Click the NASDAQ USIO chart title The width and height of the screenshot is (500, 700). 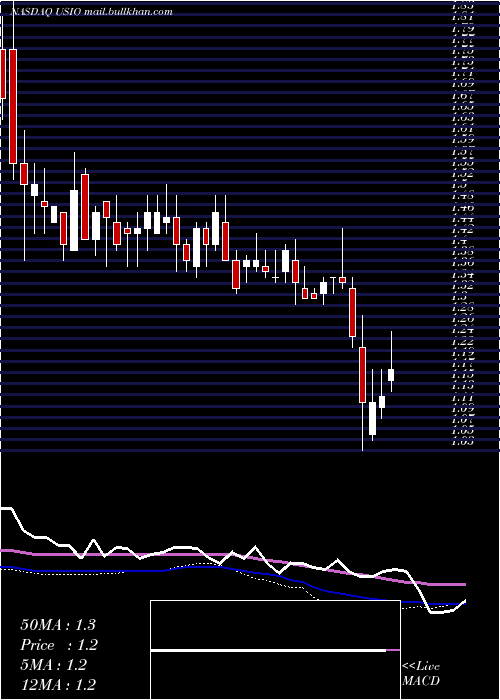click(x=91, y=12)
